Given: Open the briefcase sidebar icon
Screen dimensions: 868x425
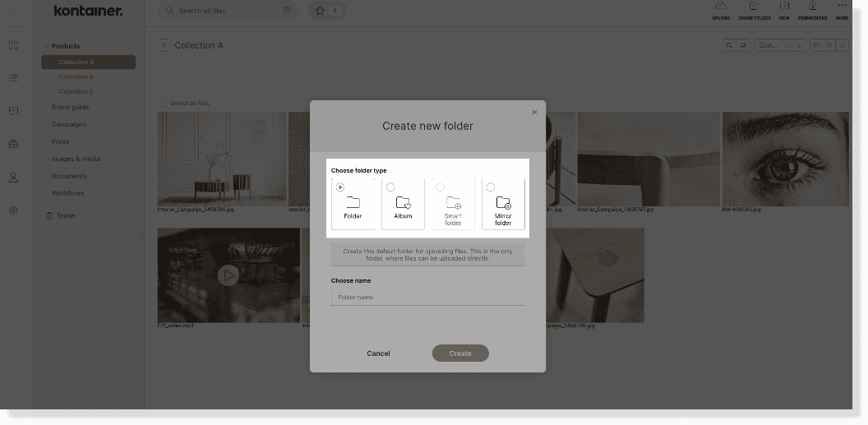Looking at the screenshot, I should 14,144.
